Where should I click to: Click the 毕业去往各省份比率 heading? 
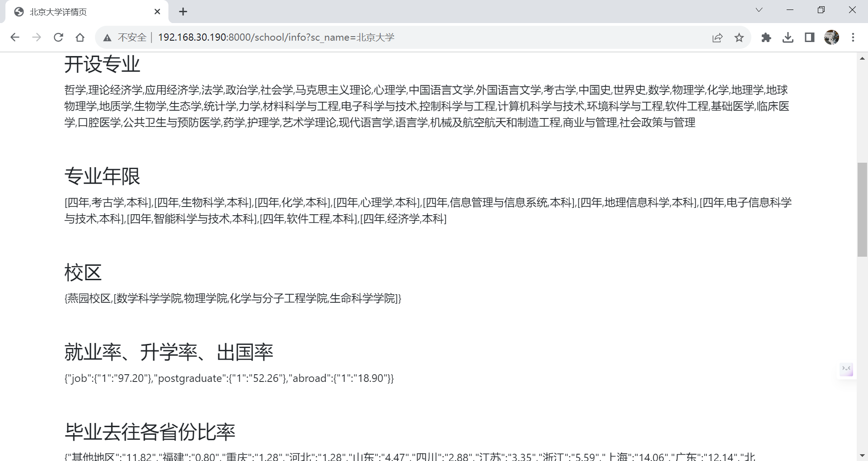(x=150, y=432)
